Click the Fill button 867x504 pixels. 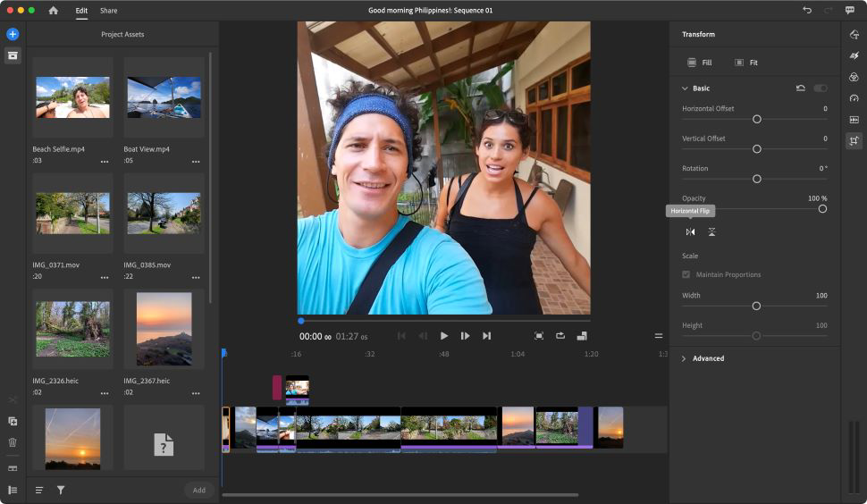(699, 63)
